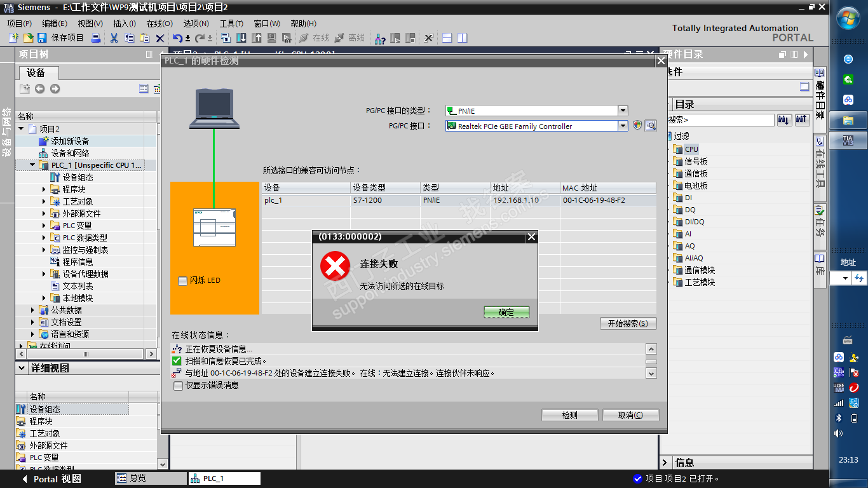Click the 搜索 field in hardware catalog
Image resolution: width=868 pixels, height=488 pixels.
(720, 119)
